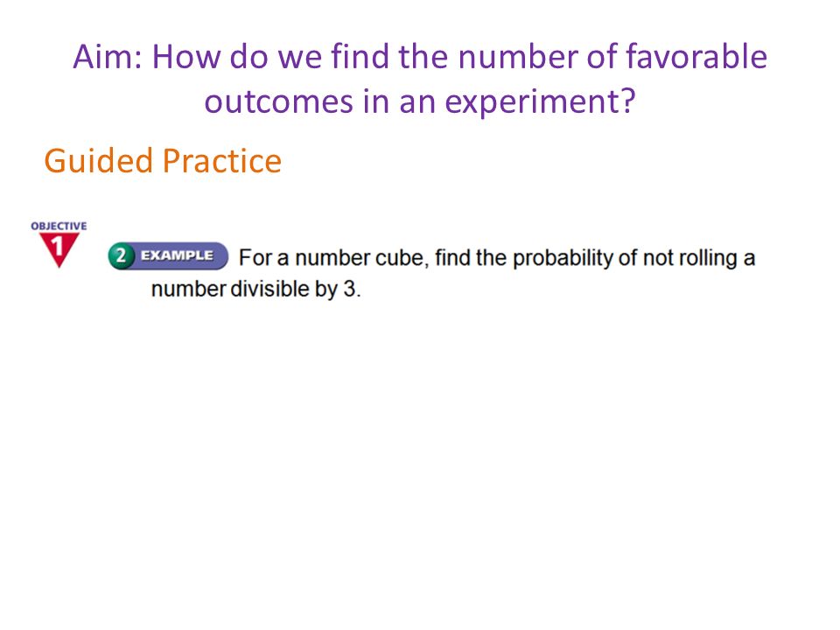Viewport: 840px width, 630px height.
Task: Click the word "outcomes" in the title
Action: [x=278, y=101]
